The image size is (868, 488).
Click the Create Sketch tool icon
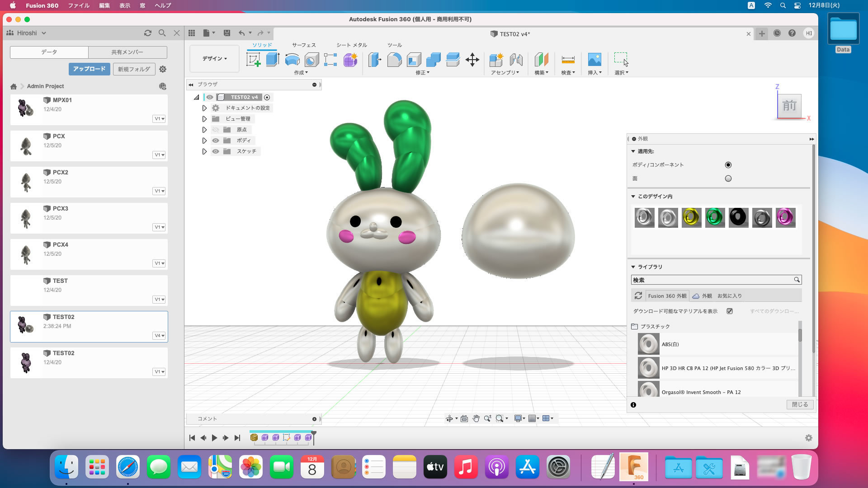point(253,59)
